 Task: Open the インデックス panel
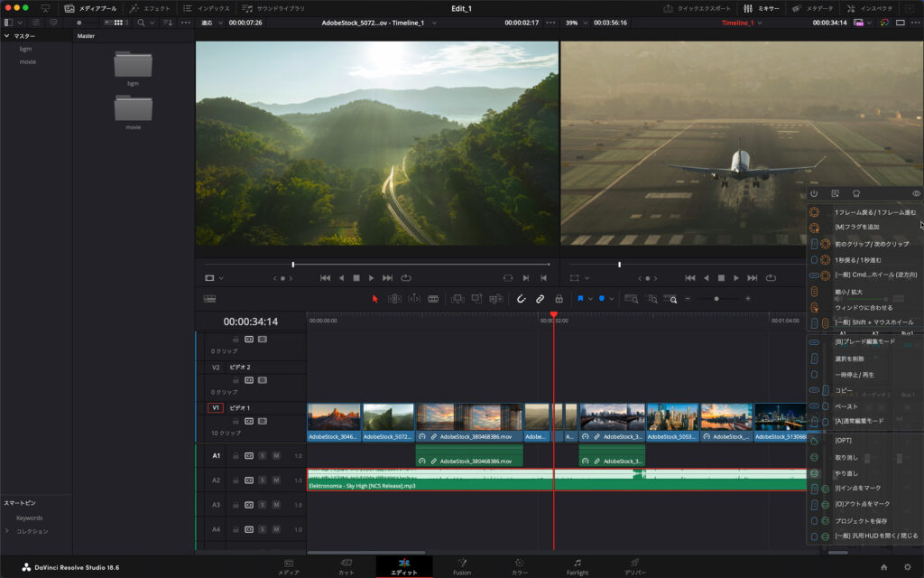click(207, 8)
